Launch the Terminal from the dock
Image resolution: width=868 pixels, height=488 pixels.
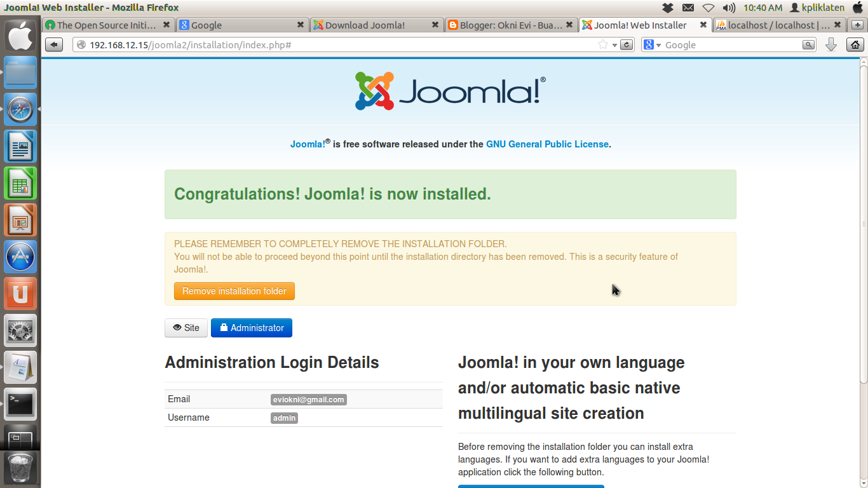click(21, 404)
